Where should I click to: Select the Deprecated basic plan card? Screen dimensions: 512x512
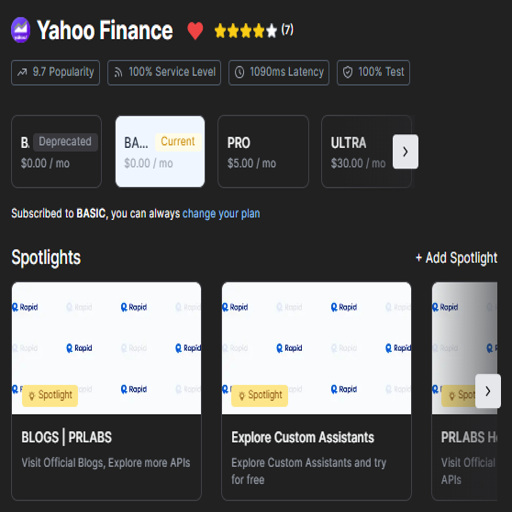[x=56, y=152]
